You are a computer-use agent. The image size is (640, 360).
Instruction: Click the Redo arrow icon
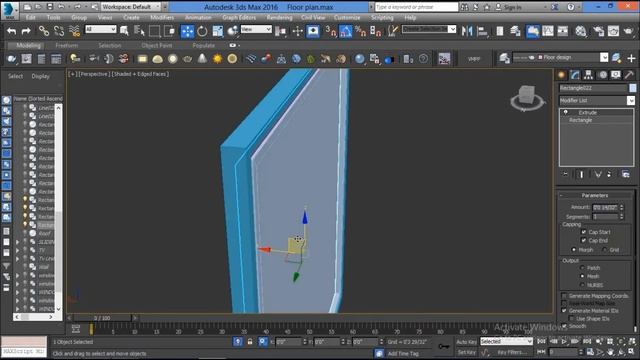click(26, 31)
